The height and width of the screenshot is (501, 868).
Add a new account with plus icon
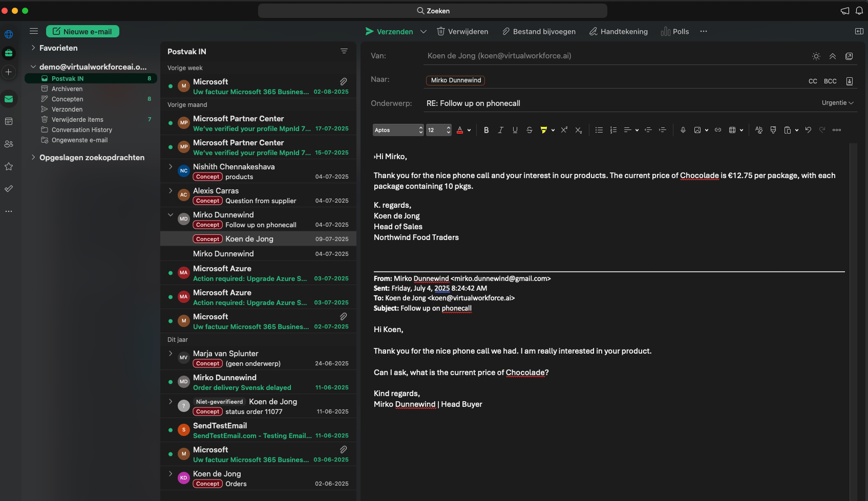coord(9,72)
